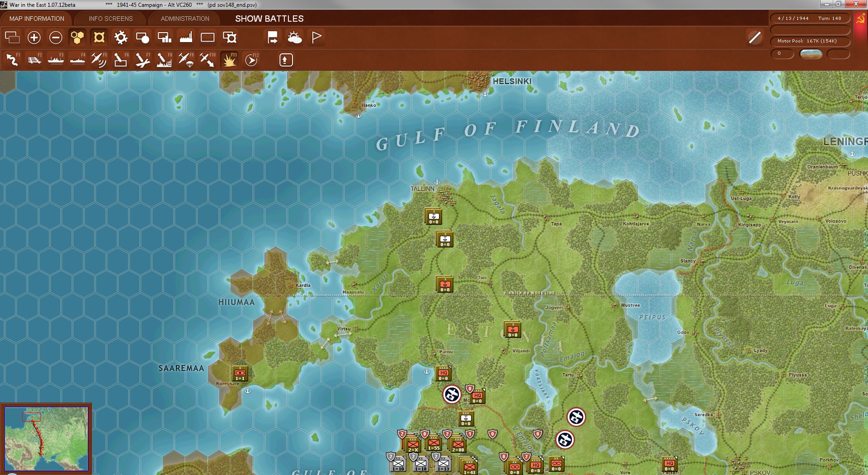Click the HELSINKI city on the map
The image size is (868, 475).
(x=478, y=81)
